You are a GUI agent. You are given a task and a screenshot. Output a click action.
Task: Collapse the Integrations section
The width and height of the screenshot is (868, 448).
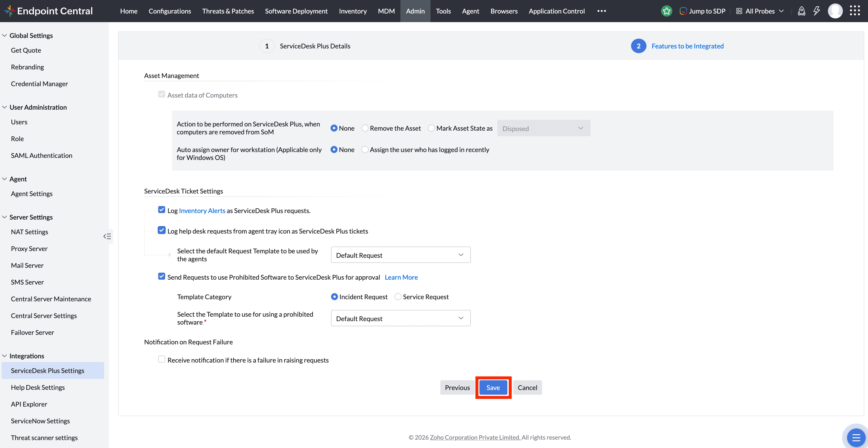pos(4,356)
